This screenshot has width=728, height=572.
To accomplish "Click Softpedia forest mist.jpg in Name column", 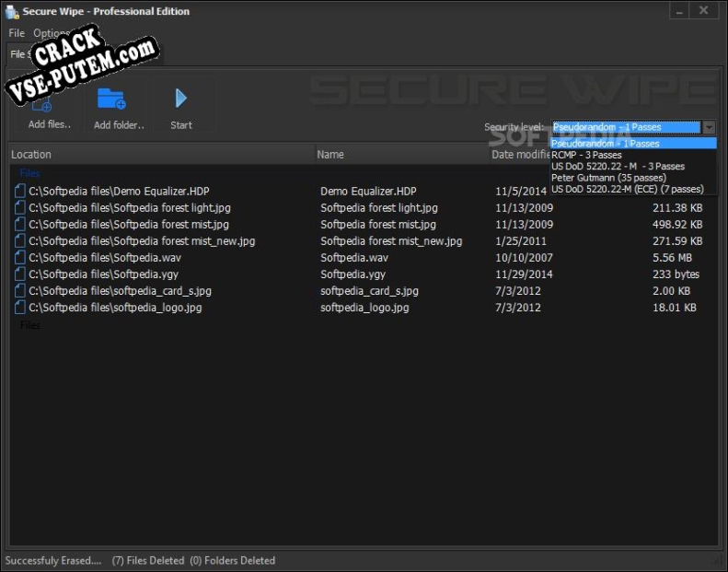I will point(378,225).
